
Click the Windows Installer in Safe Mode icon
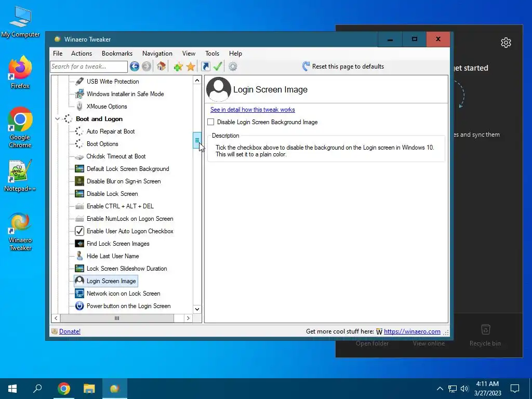(79, 94)
